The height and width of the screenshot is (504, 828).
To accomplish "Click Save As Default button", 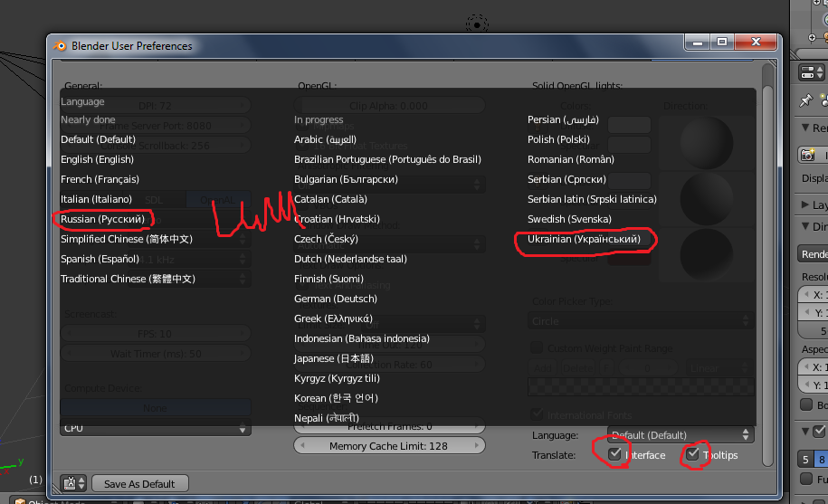I will [140, 483].
